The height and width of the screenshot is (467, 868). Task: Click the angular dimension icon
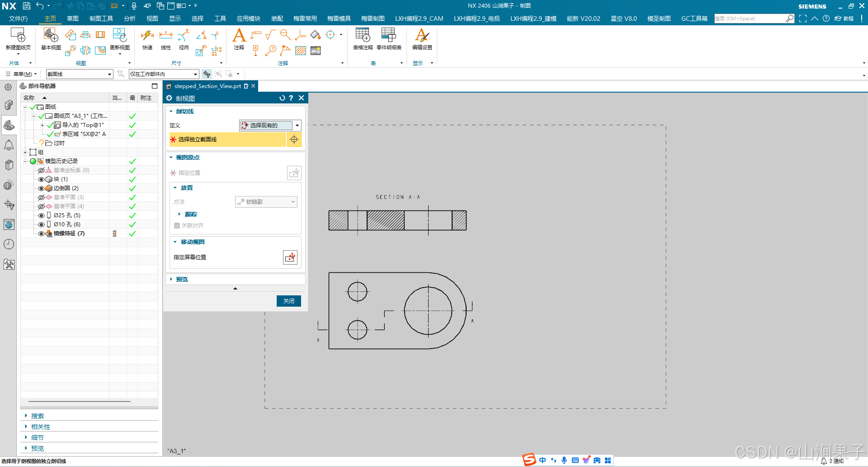[x=202, y=35]
